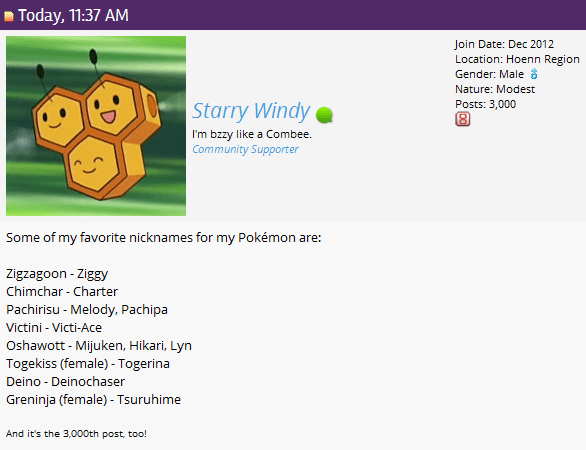Image resolution: width=586 pixels, height=450 pixels.
Task: Click the blue male gender symbol
Action: [534, 74]
